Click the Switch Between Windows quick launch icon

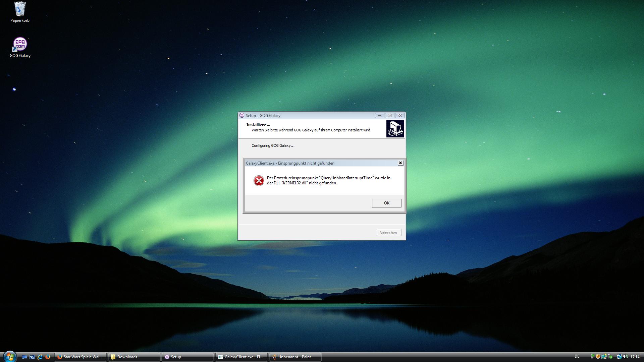click(32, 357)
